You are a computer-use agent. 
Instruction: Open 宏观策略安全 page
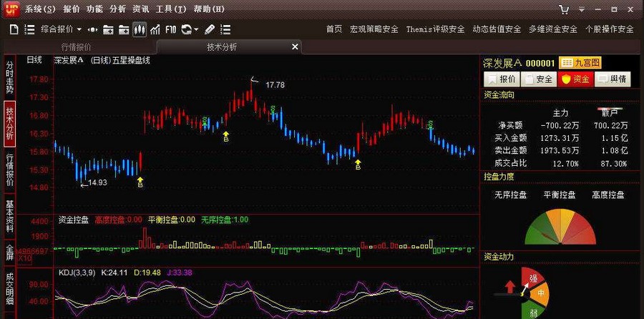374,29
